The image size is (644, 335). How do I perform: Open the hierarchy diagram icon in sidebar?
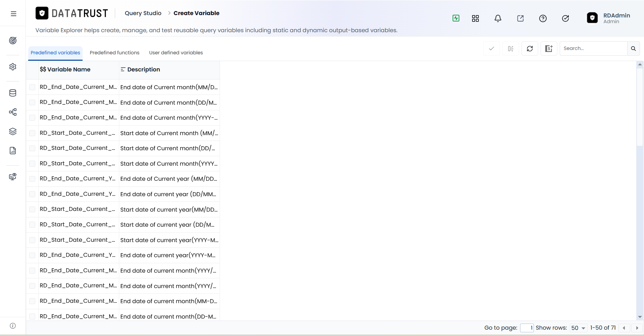[x=13, y=112]
